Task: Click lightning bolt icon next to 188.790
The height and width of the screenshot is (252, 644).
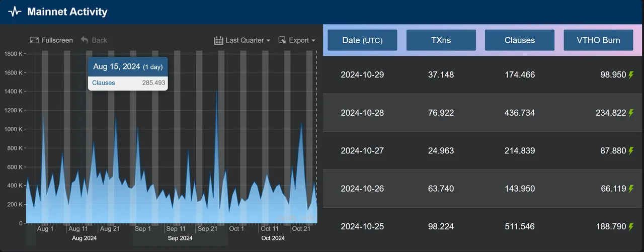Action: (x=631, y=227)
